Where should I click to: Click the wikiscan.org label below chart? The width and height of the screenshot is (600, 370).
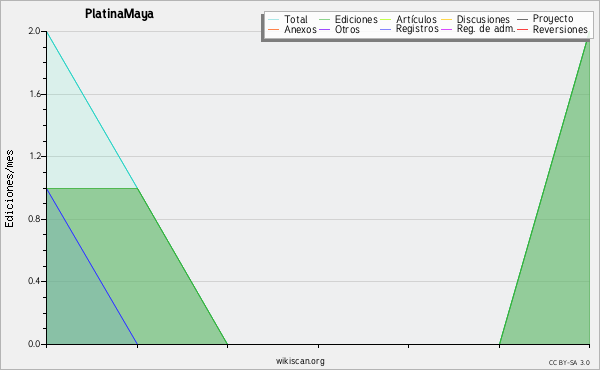(300, 361)
